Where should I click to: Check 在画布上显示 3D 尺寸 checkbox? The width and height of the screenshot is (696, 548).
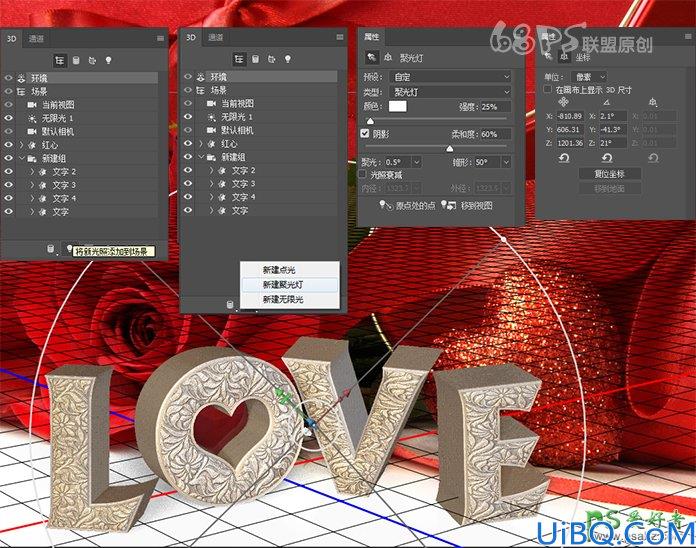point(547,89)
